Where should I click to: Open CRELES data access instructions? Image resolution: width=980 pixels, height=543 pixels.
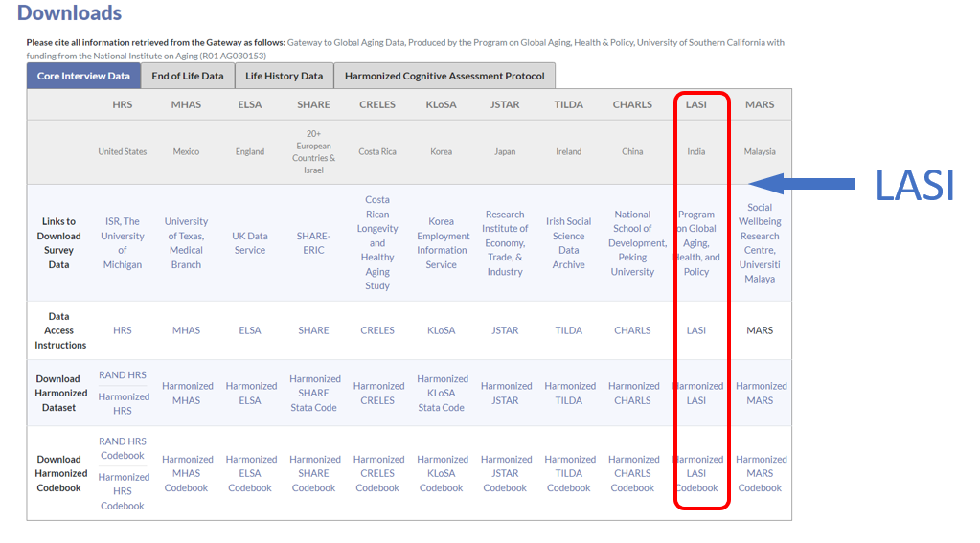[x=377, y=330]
